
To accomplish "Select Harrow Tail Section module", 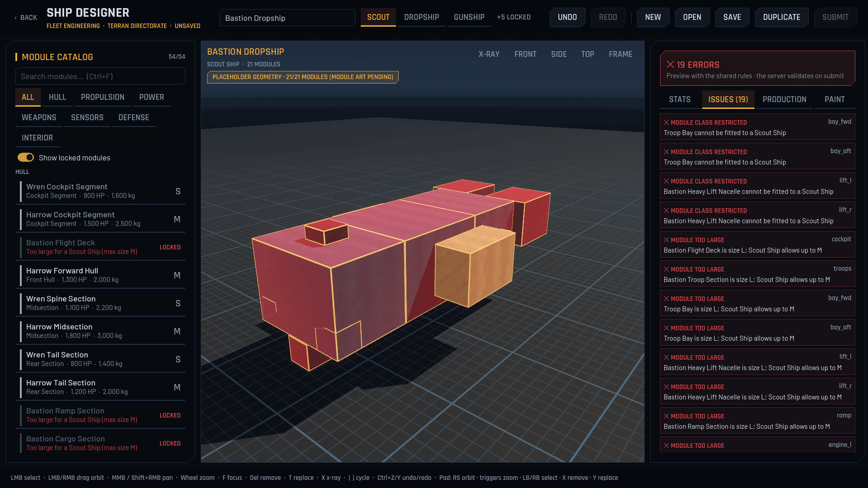I will 100,387.
